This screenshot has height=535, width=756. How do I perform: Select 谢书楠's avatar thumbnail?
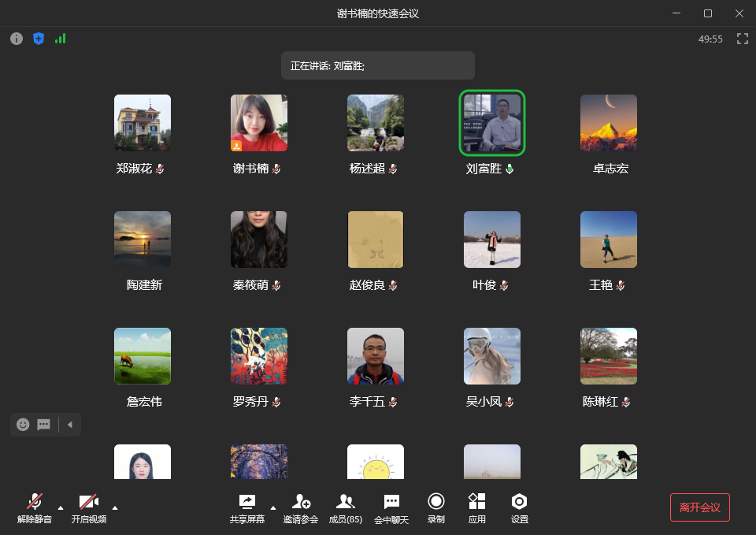click(x=259, y=123)
